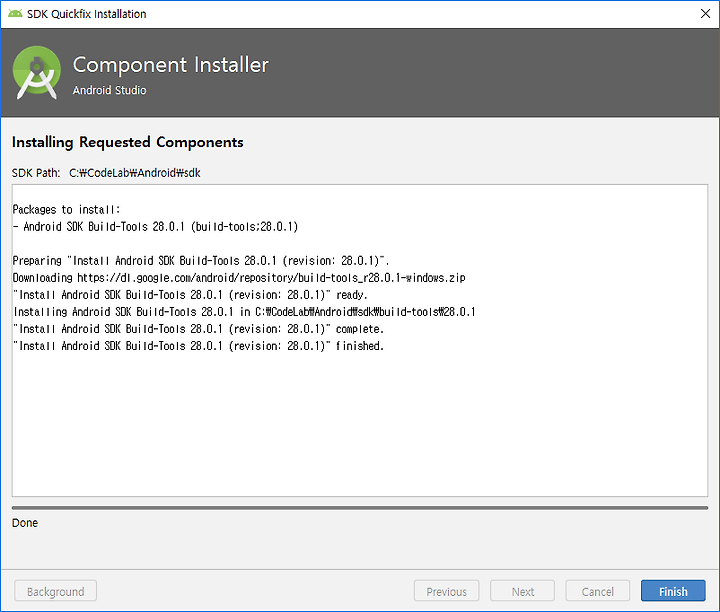The width and height of the screenshot is (720, 612).
Task: Click the 'Preparing "Install Android SDK Build-Tools' line
Action: tap(201, 261)
